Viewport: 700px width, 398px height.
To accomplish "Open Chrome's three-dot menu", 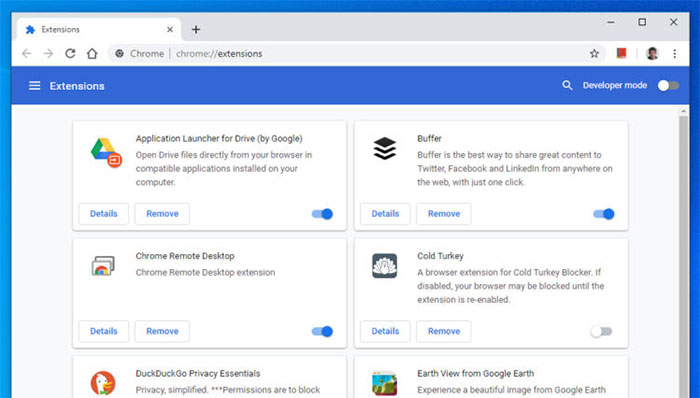I will [675, 54].
